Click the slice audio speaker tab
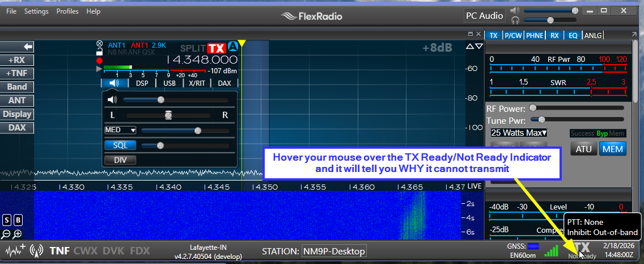Image resolution: width=644 pixels, height=264 pixels. [x=115, y=83]
